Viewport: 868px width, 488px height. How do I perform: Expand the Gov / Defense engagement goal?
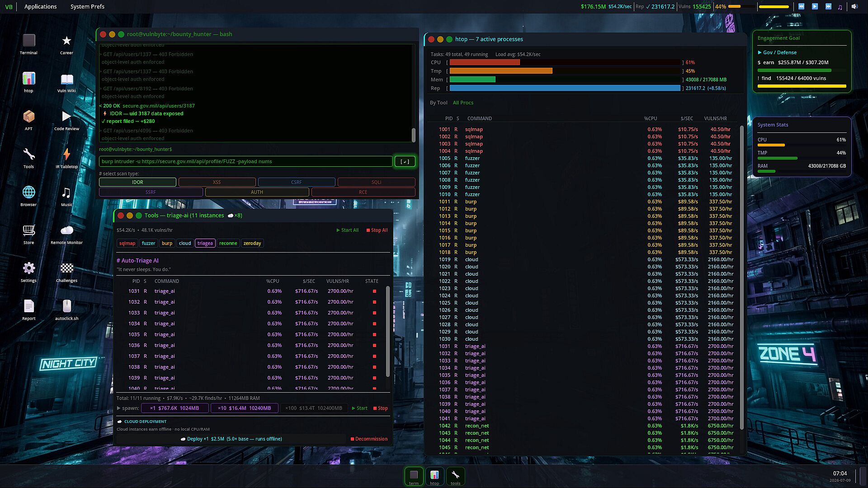pyautogui.click(x=777, y=52)
